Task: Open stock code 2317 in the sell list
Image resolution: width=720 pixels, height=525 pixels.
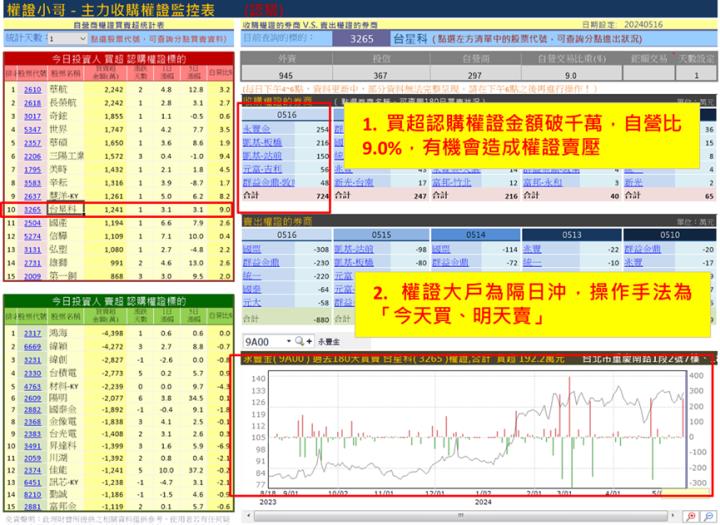Action: click(x=33, y=333)
